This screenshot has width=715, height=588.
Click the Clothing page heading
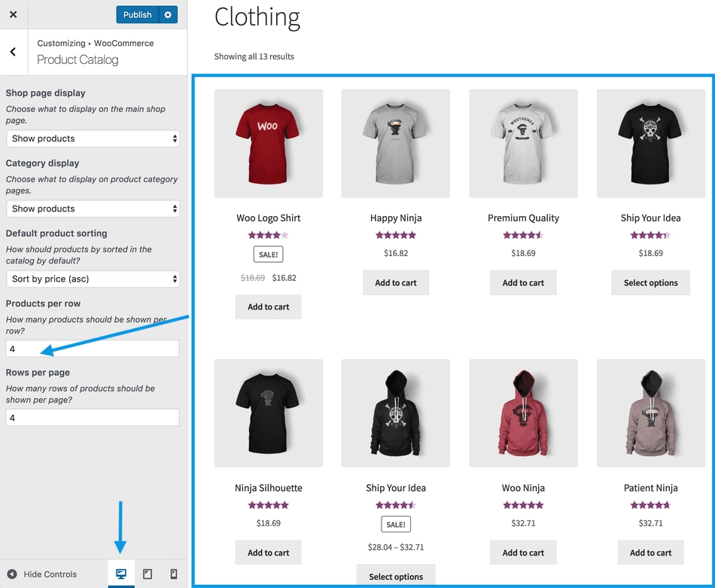coord(257,17)
